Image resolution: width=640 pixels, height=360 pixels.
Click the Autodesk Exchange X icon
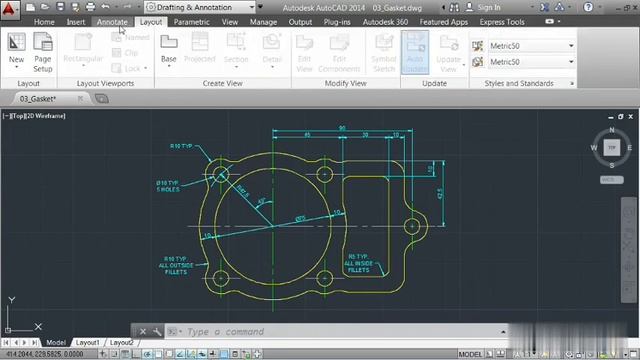(544, 7)
